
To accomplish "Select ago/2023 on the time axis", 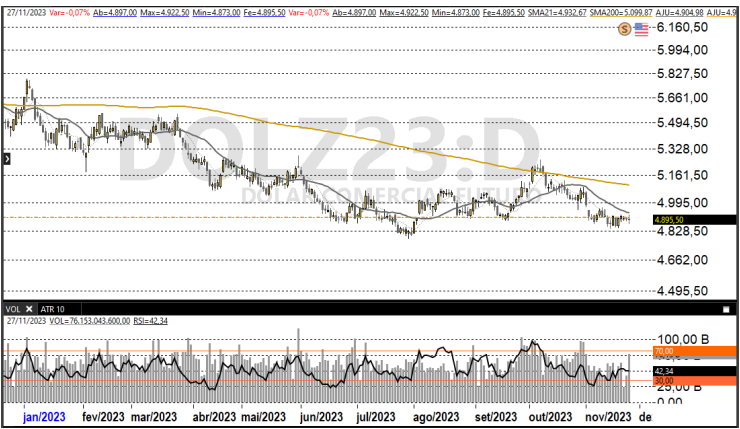I will pos(436,417).
